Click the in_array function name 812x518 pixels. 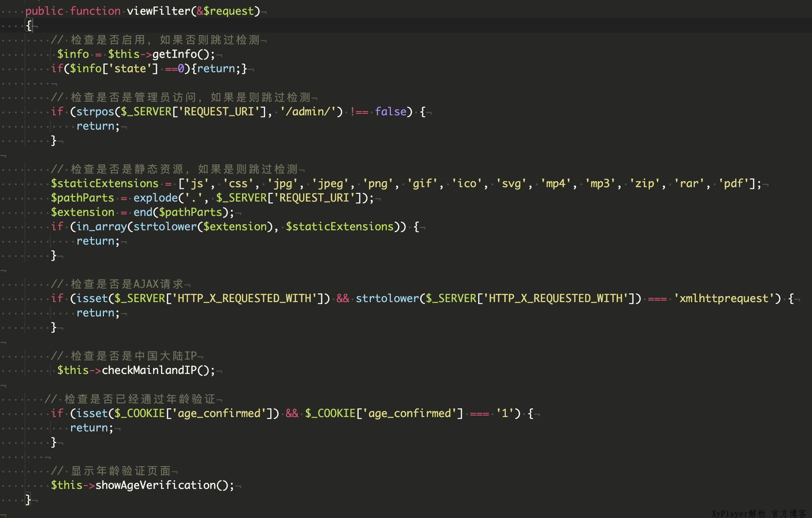101,226
